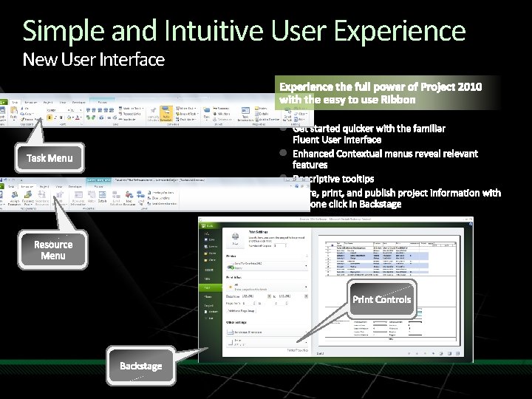Click the highlighted Print item in the Backstage sidebar

click(211, 287)
